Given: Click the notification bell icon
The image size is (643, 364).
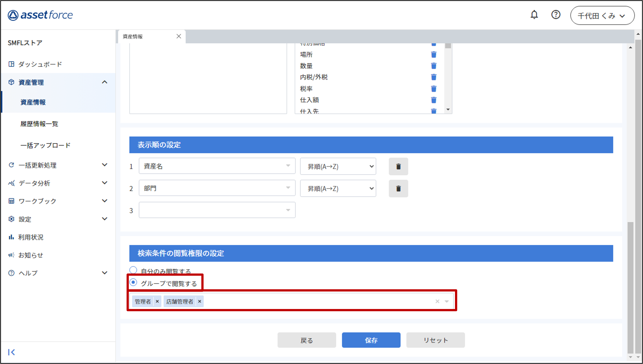Looking at the screenshot, I should coord(534,15).
